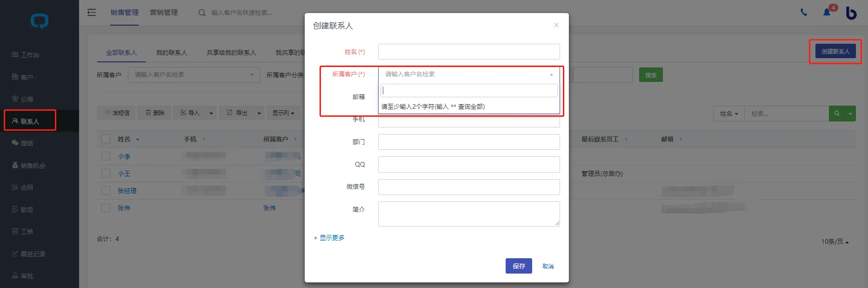
Task: Open the 姓名 search-field selector dropdown
Action: click(729, 114)
